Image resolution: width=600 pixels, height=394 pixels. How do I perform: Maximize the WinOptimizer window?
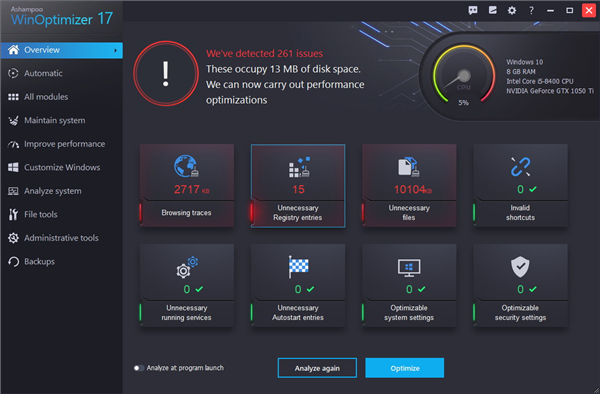click(x=570, y=10)
